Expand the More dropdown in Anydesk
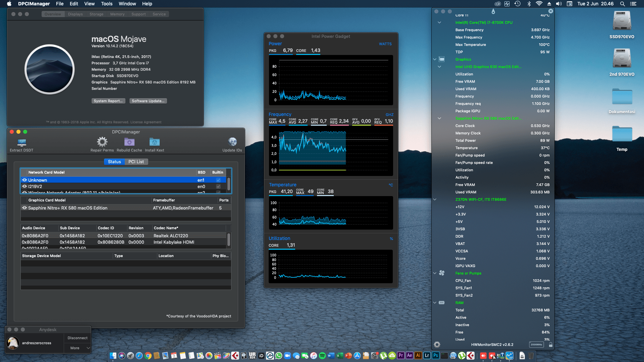This screenshot has height=362, width=644. coord(77,348)
